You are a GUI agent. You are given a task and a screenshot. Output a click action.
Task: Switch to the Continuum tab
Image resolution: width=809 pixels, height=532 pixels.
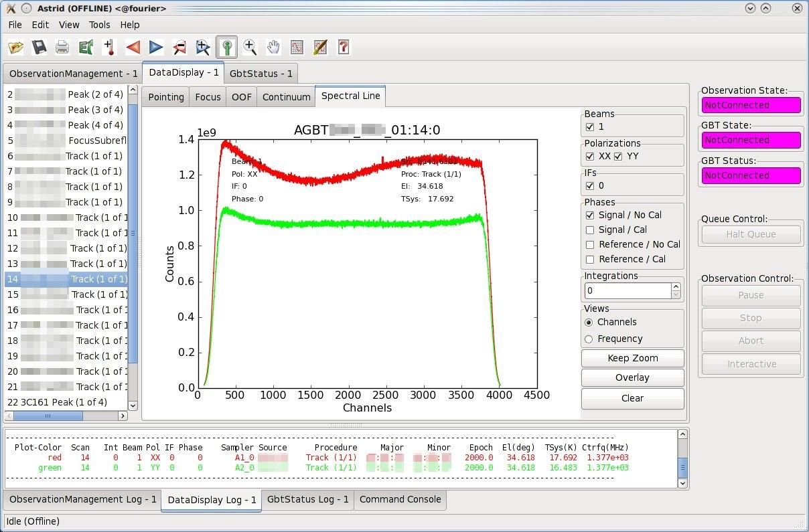pyautogui.click(x=287, y=97)
